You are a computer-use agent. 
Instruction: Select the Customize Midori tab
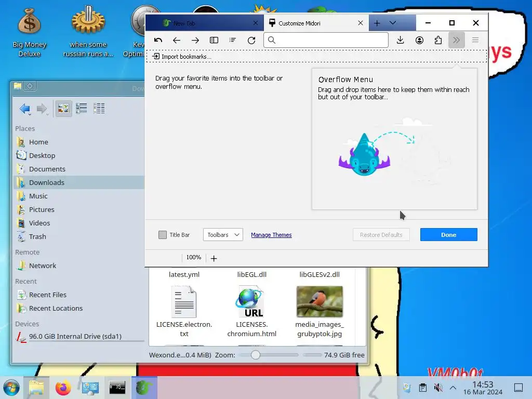(316, 23)
